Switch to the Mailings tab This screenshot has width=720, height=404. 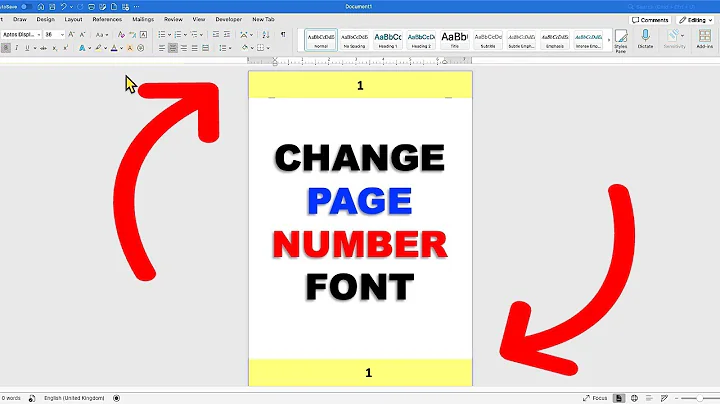point(143,19)
